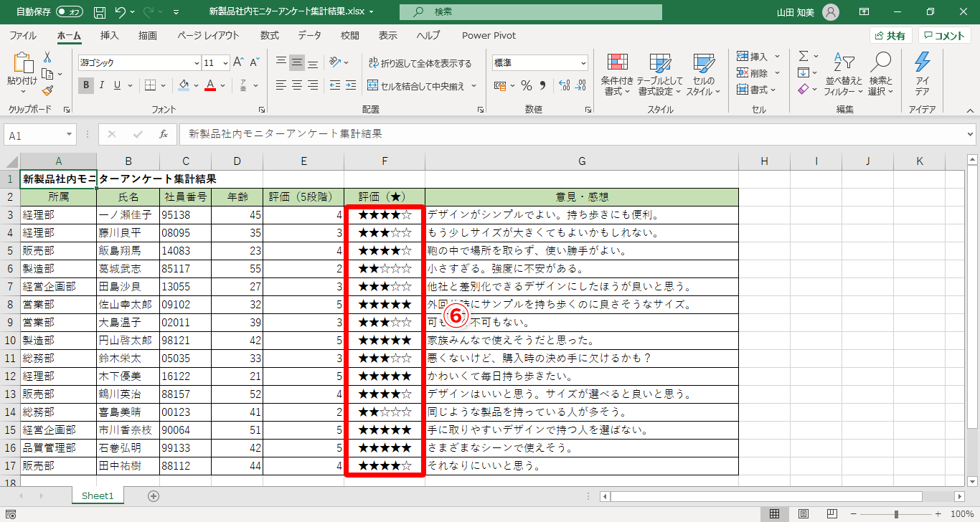Screen dimensions: 980x522
Task: Toggle Wrap Text (折り返して全体を表示する)
Action: 420,63
